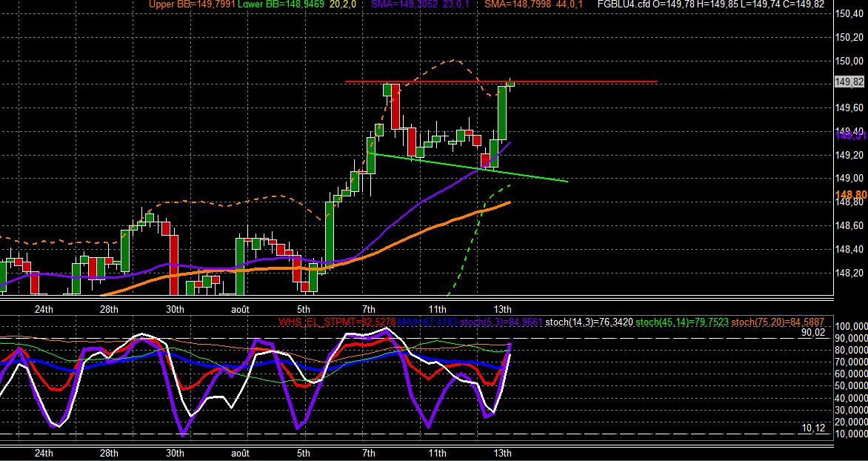Viewport: 868px width, 461px height.
Task: Select the Bollinger parameters 20,2,0
Action: [343, 4]
